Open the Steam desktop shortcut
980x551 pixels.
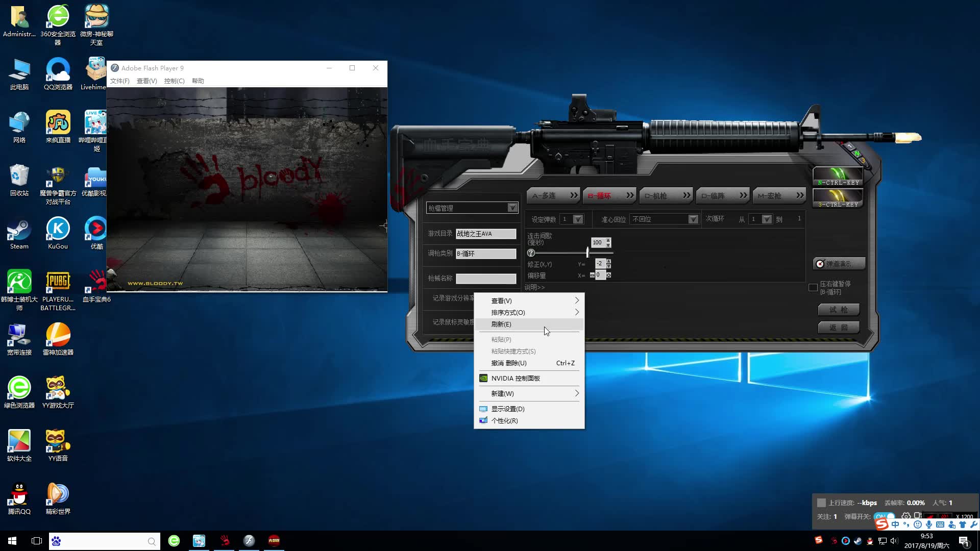click(19, 233)
